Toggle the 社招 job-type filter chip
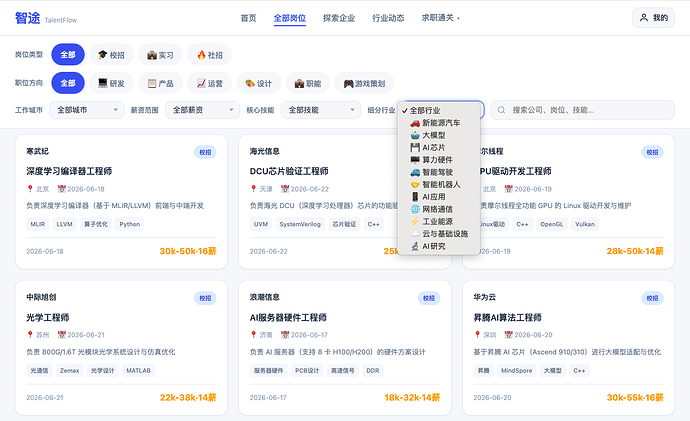Image resolution: width=690 pixels, height=421 pixels. 209,55
